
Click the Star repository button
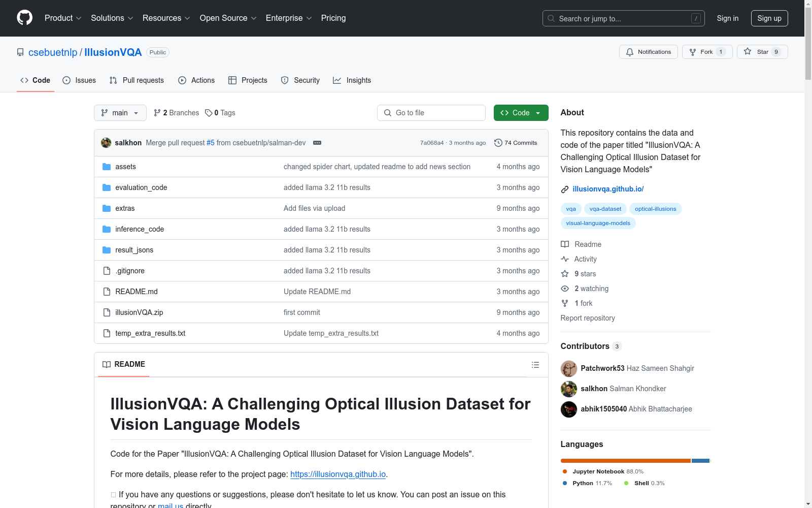(x=762, y=52)
